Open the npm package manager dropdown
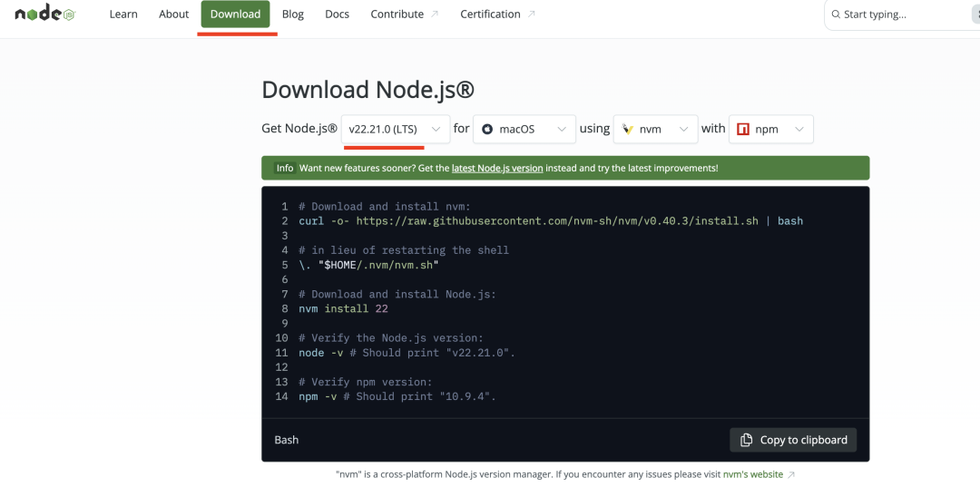980x487 pixels. pyautogui.click(x=771, y=130)
